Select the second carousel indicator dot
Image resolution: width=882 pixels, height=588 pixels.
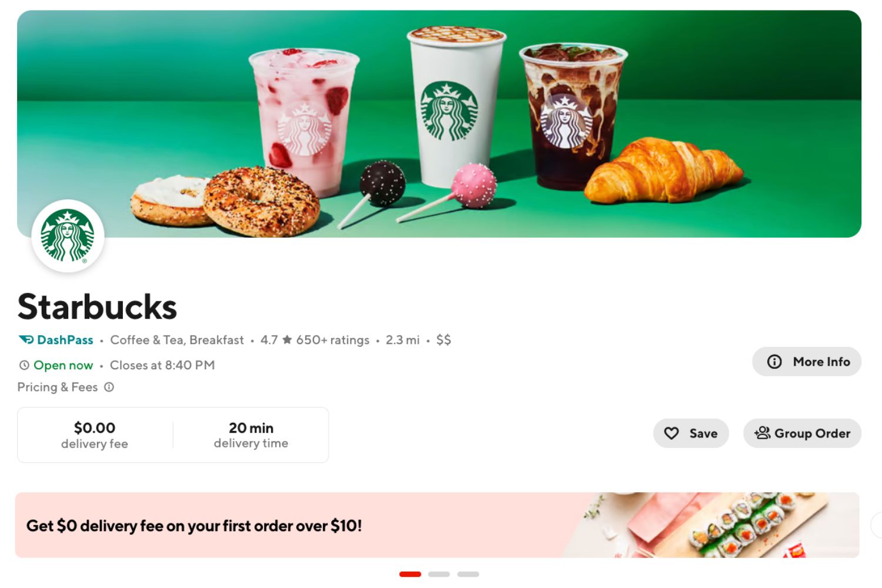point(439,574)
